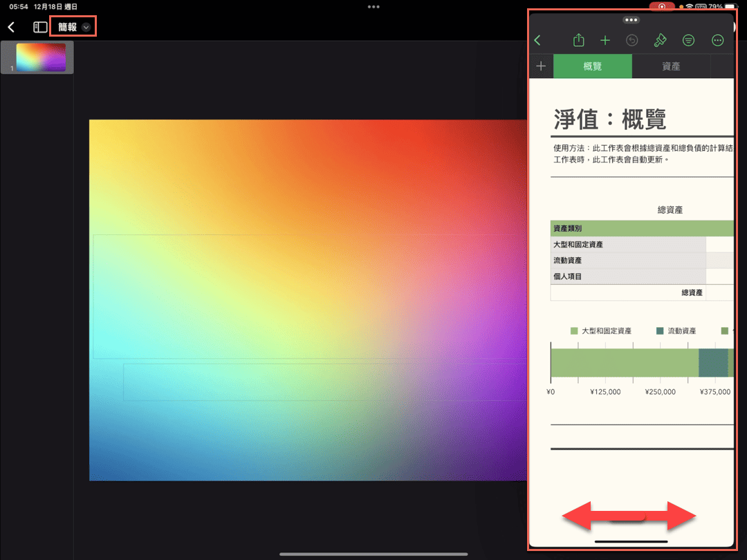Click the ¥125,000 axis label
This screenshot has width=747, height=560.
pyautogui.click(x=605, y=392)
